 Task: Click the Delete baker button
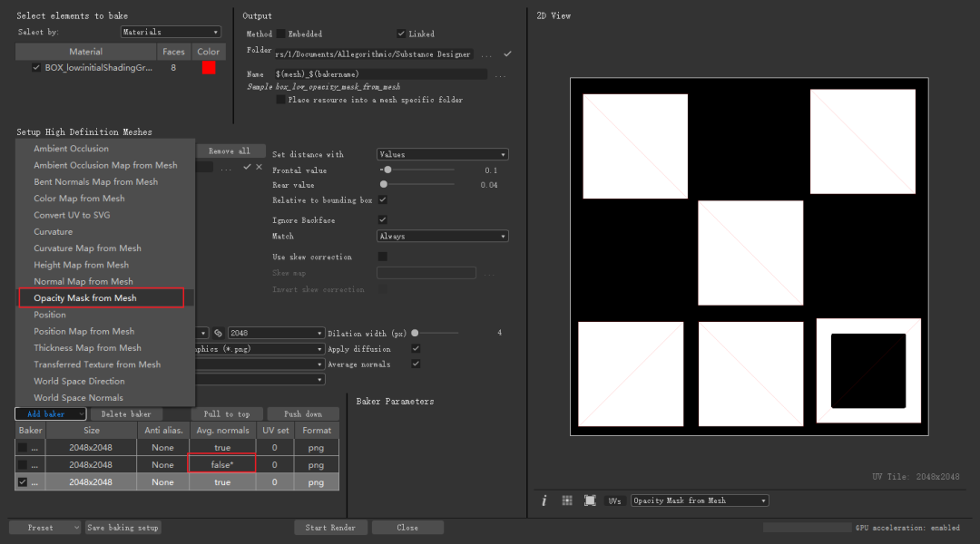[126, 414]
